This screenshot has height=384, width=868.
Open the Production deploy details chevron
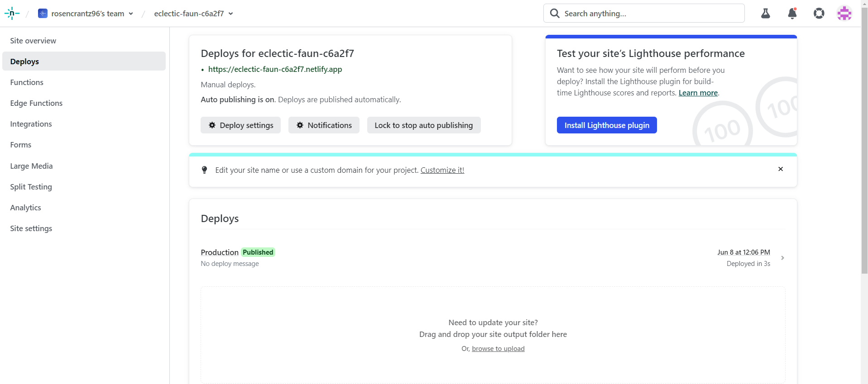(x=782, y=258)
